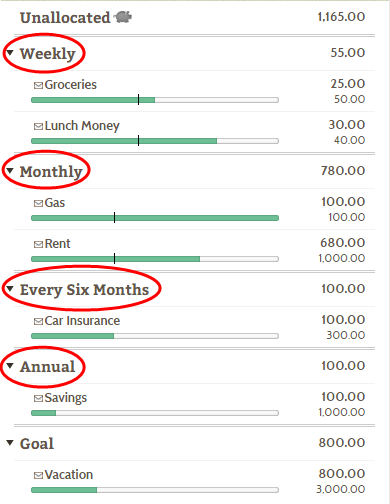The image size is (390, 504).
Task: Click the Rent progress bar
Action: pos(155,259)
